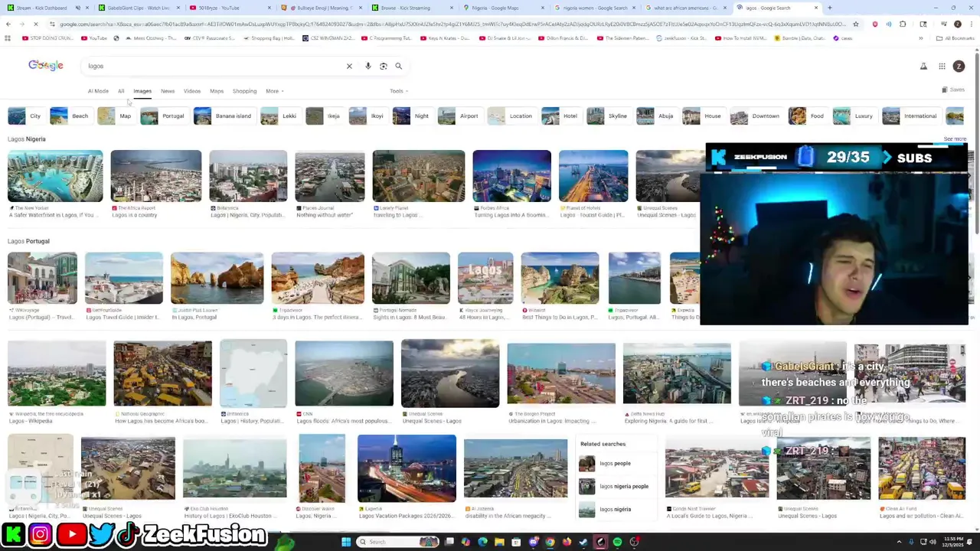Open CNN Lagos floods image result
The image size is (980, 551).
coord(344,373)
